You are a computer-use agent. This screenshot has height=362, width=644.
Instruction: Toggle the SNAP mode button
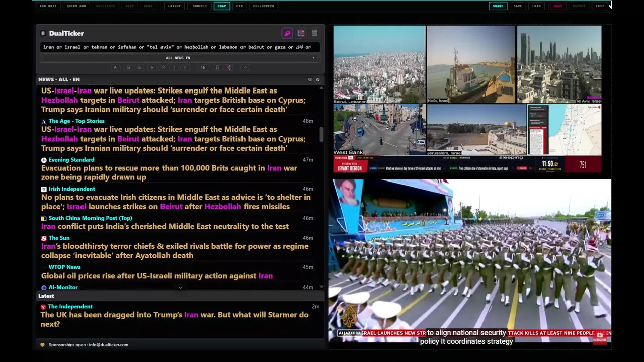pos(222,6)
